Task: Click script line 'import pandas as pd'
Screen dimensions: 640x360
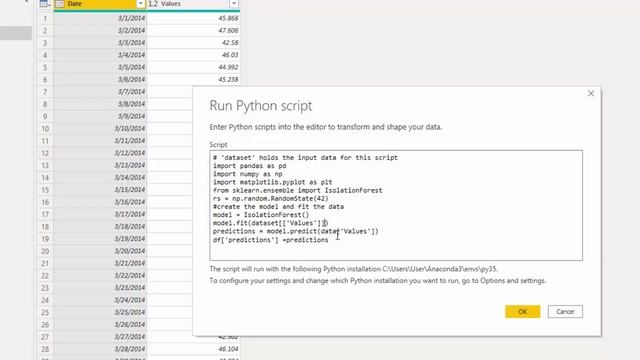Action: point(249,166)
